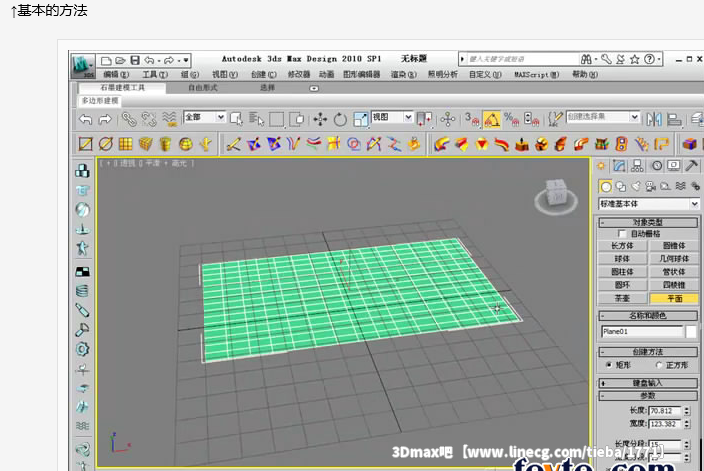Click the Edit Named Selection Sets icon
Image resolution: width=704 pixels, height=471 pixels.
pyautogui.click(x=555, y=119)
